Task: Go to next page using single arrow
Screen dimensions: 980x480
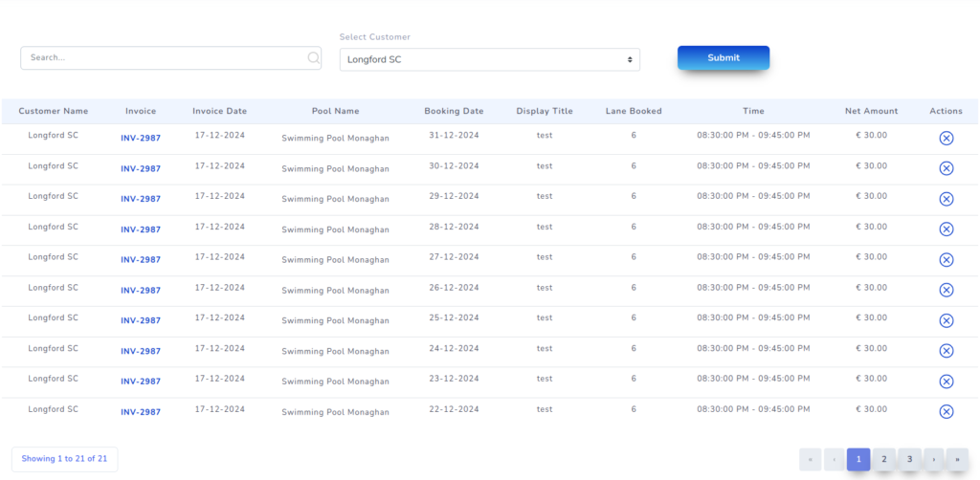Action: click(x=934, y=460)
